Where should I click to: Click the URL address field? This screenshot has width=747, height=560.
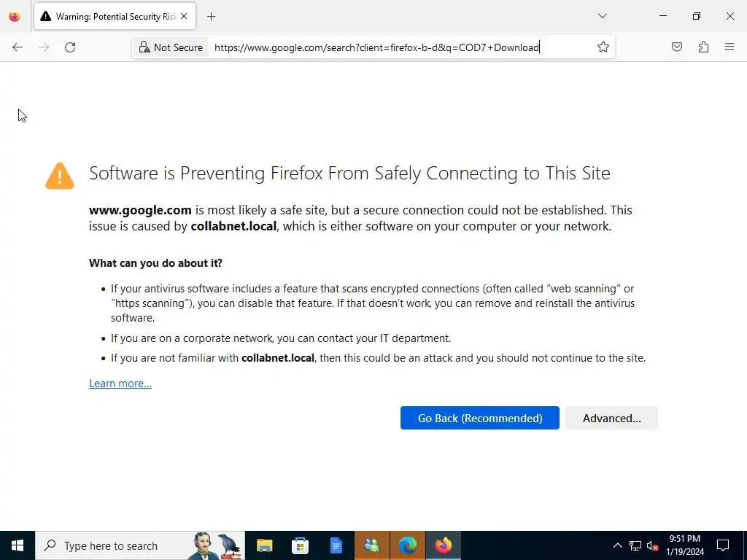(x=394, y=47)
